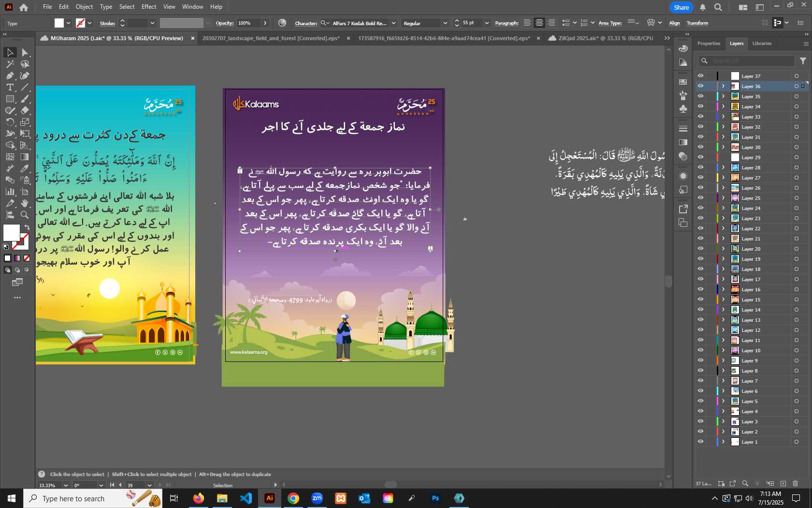Screen dimensions: 812x508
Task: Open the Object menu
Action: [84, 7]
